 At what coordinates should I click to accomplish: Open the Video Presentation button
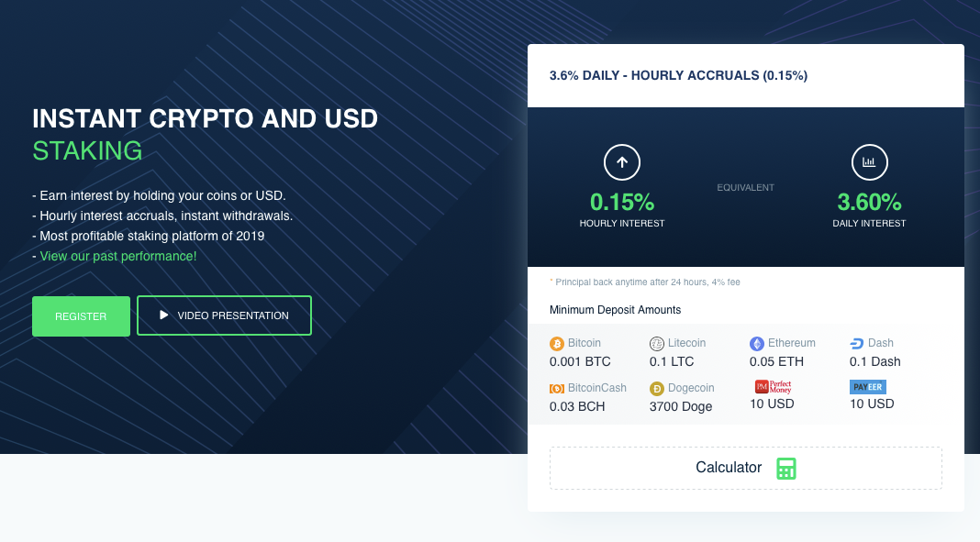(225, 315)
